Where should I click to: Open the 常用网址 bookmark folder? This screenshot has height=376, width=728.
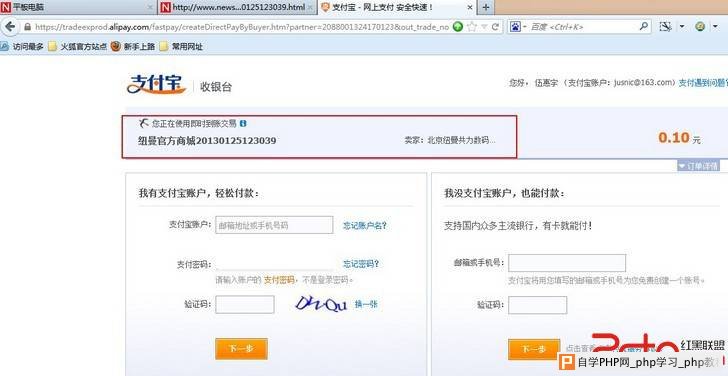[181, 46]
